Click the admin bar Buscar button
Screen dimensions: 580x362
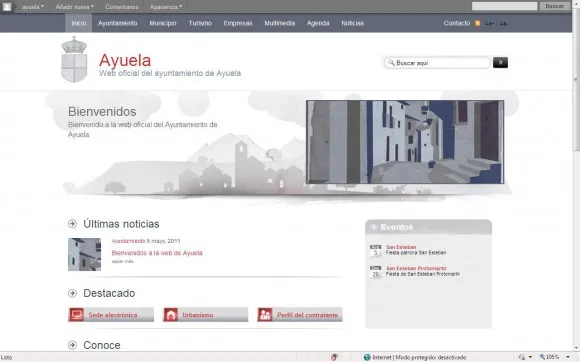pyautogui.click(x=554, y=6)
